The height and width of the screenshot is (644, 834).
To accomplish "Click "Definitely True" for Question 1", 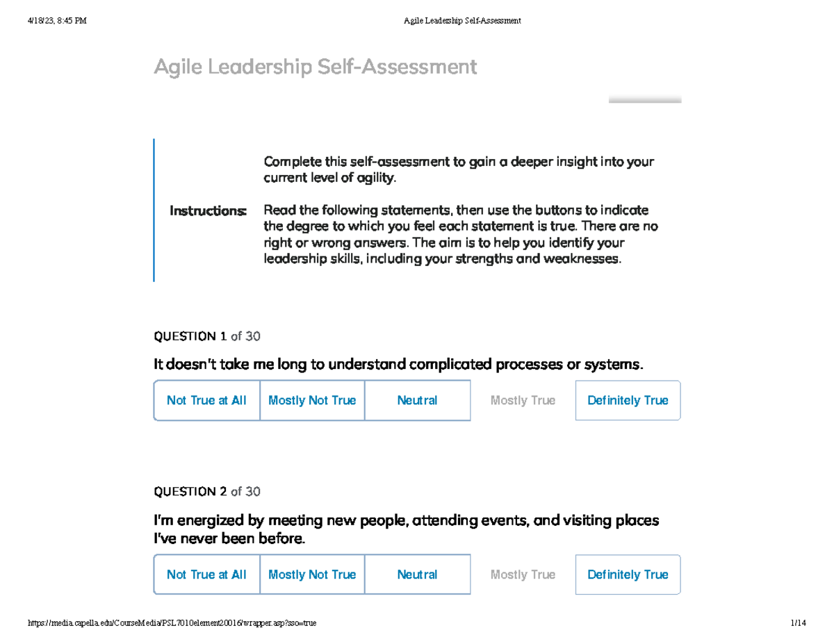I will point(628,400).
